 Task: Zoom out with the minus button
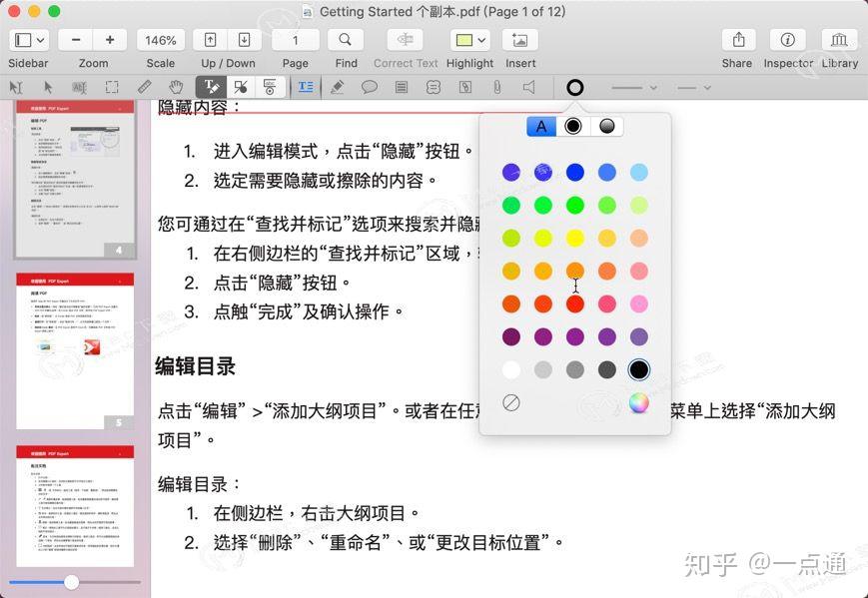tap(76, 40)
